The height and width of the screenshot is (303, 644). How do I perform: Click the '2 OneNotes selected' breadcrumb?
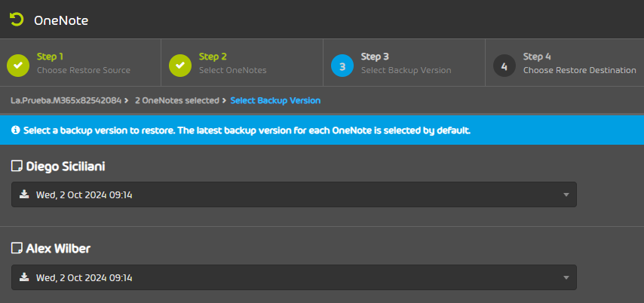176,100
